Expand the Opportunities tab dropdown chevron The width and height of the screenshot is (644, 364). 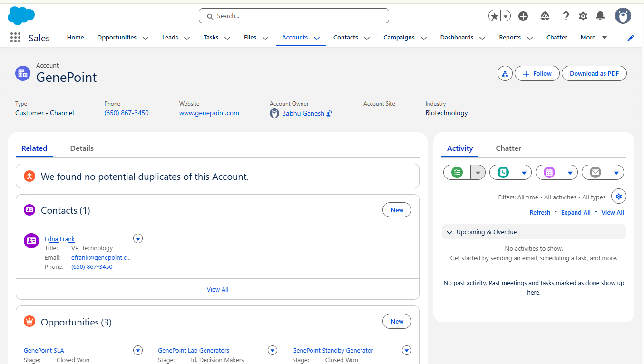click(x=146, y=38)
